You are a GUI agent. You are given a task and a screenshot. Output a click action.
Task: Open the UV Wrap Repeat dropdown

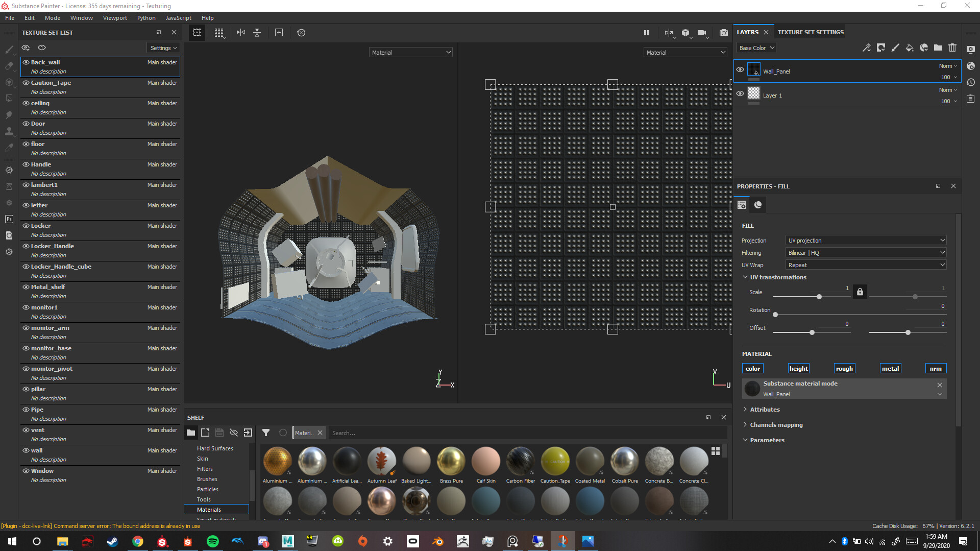coord(865,265)
